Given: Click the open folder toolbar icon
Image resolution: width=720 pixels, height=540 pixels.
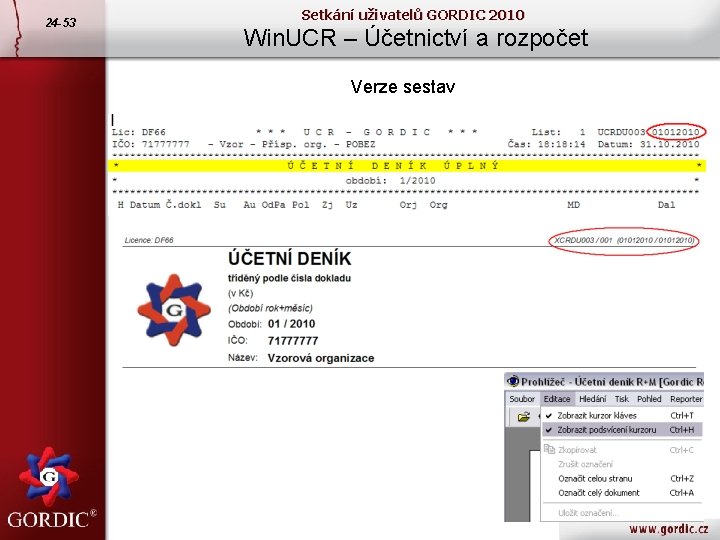Looking at the screenshot, I should [523, 417].
